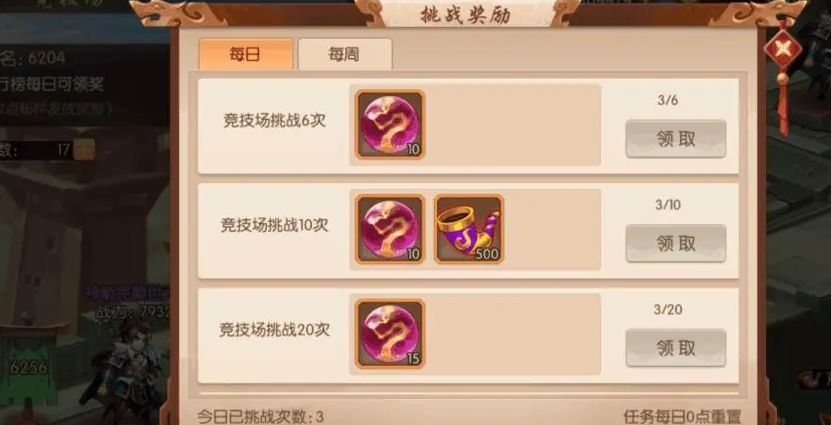Tap the 竞技场挑战6次 task label
The height and width of the screenshot is (425, 831).
click(x=275, y=121)
